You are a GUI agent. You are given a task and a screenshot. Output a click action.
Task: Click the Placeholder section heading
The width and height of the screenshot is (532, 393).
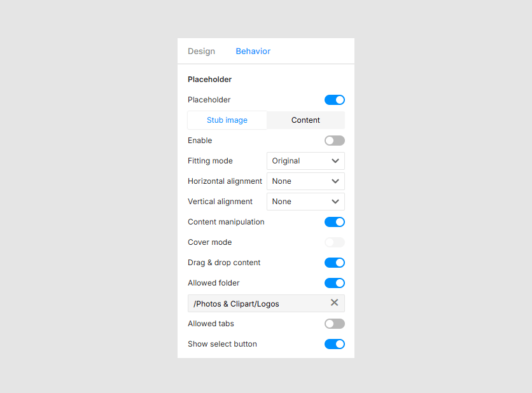click(209, 79)
